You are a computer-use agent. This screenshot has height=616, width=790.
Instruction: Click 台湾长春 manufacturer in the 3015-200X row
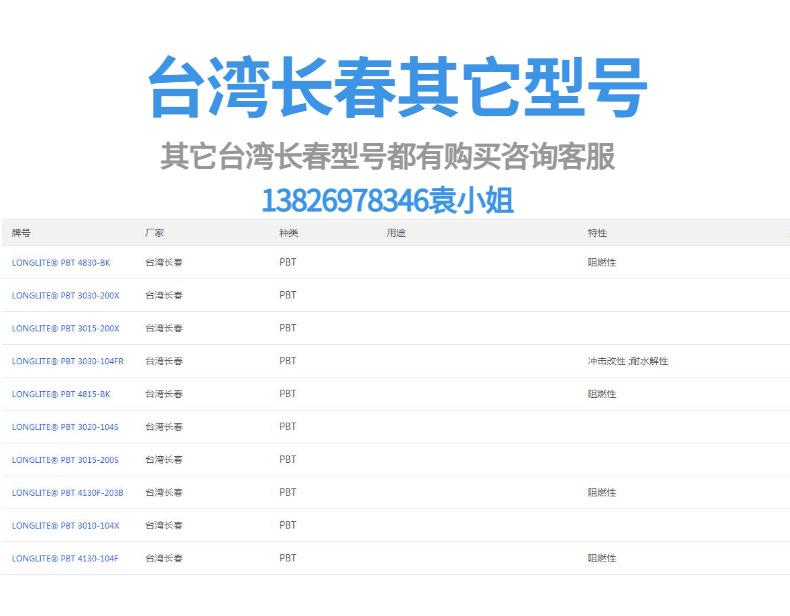tap(164, 328)
